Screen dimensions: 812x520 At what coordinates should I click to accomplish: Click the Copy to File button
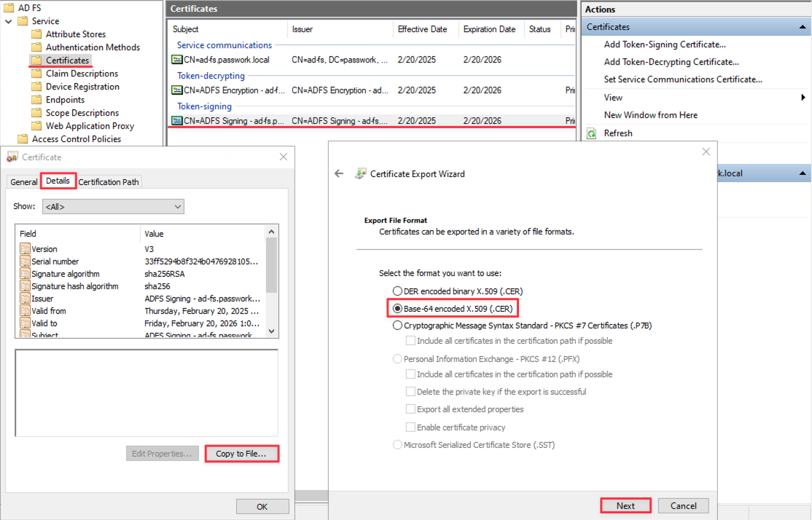coord(241,453)
